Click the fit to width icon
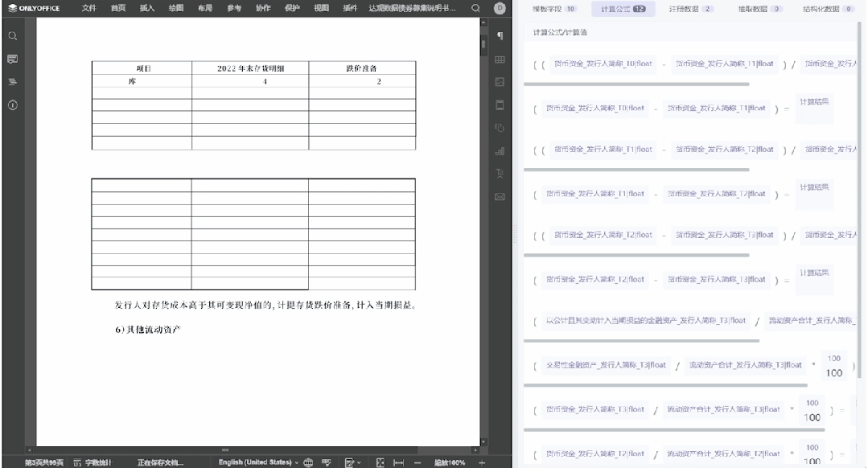Viewport: 868px width, 468px height. tap(398, 462)
